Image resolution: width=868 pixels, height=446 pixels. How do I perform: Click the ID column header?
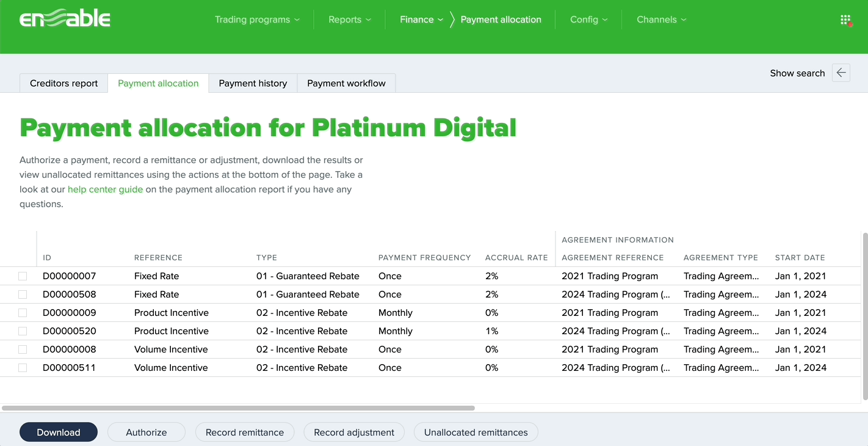point(47,258)
